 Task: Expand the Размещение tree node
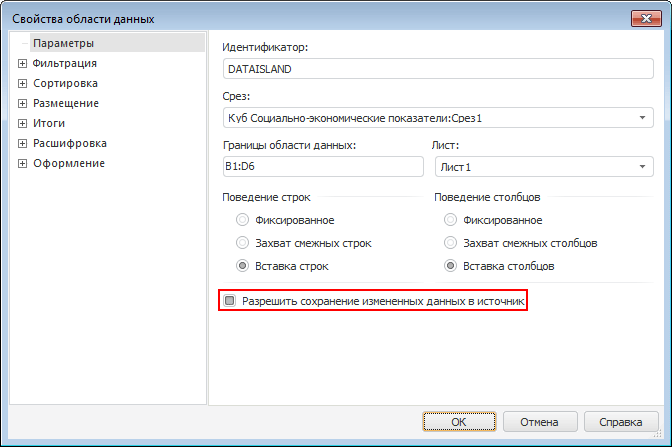pyautogui.click(x=22, y=103)
